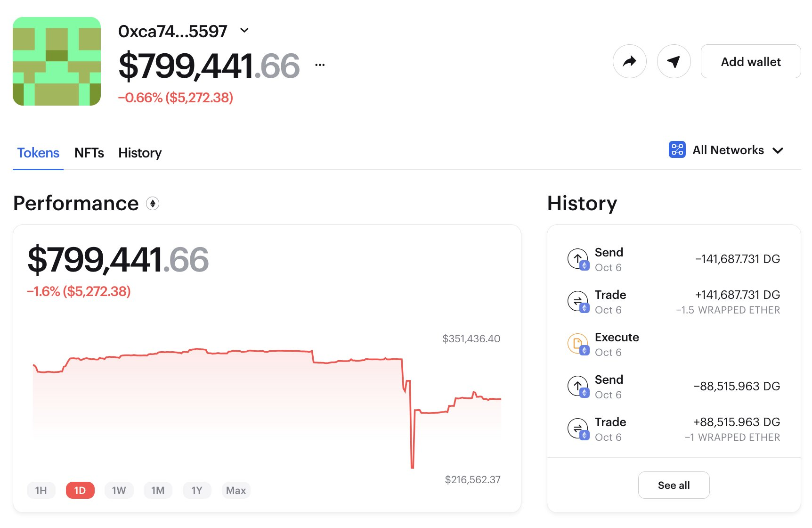Expand the wallet address 0xca74...5597 chevron
This screenshot has width=812, height=528.
[244, 31]
